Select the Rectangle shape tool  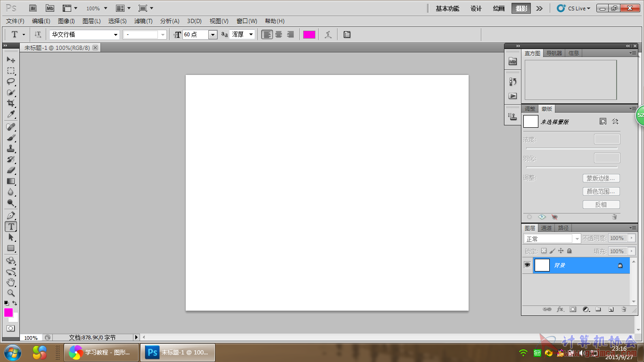coord(11,248)
